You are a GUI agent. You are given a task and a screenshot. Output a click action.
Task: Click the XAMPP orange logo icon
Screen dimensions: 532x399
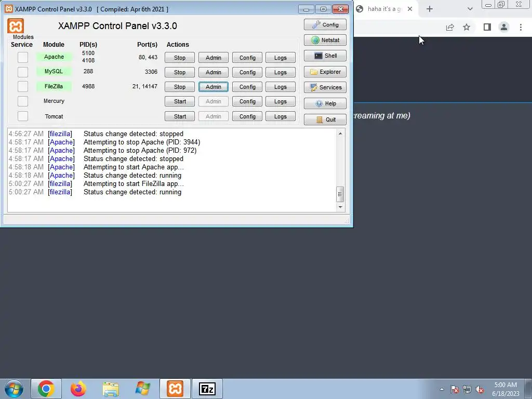point(16,26)
